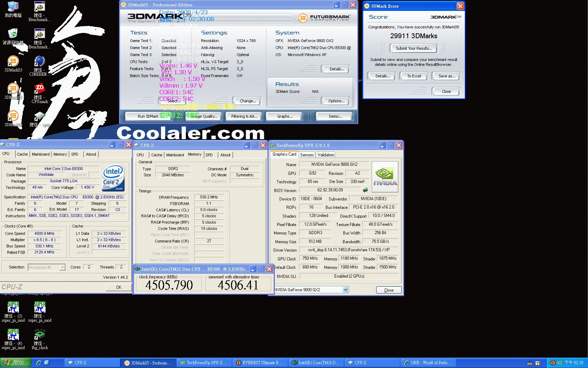This screenshot has height=368, width=588.
Task: Click the DRAM Frequency 530.2 MHz field
Action: click(209, 197)
